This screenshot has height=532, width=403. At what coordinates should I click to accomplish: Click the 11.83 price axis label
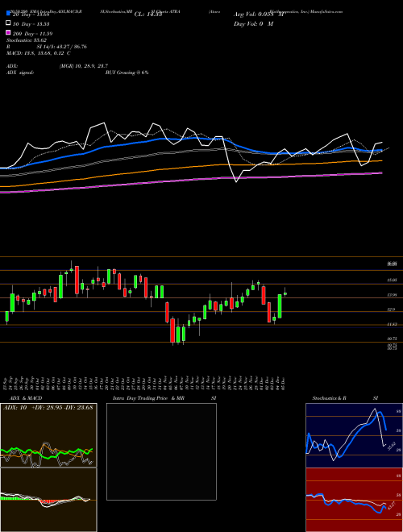pyautogui.click(x=393, y=324)
